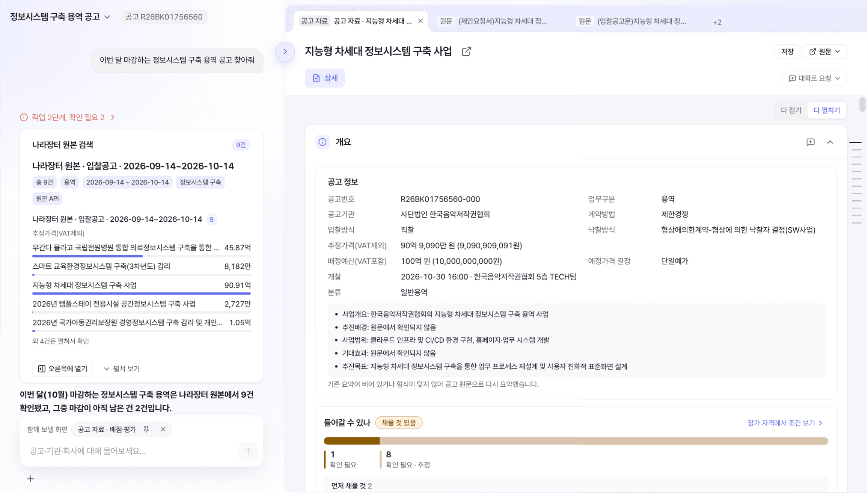Screen dimensions: 868x493
Task: Click the 2026-09-14 ~ 2026-10-14 date tag
Action: click(127, 182)
